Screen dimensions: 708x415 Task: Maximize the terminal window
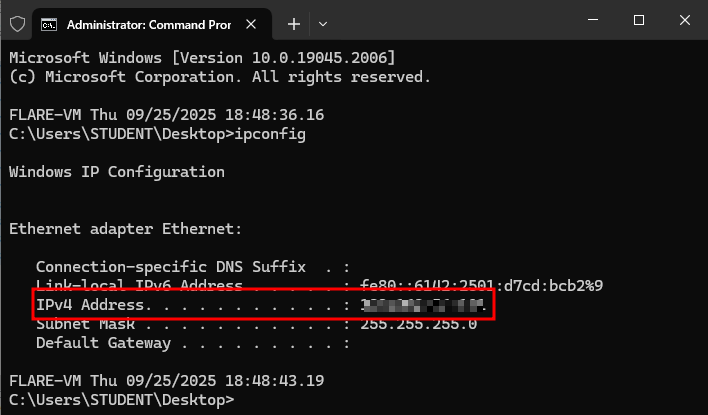click(638, 21)
